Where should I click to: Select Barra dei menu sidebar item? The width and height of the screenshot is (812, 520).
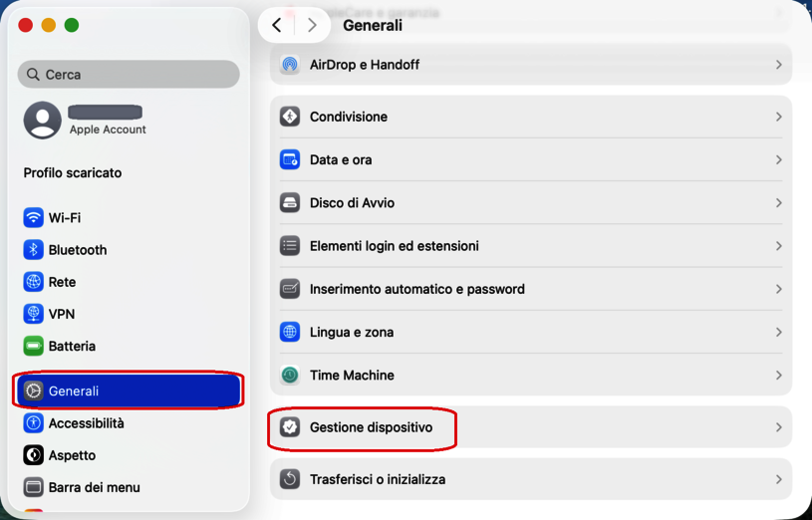point(94,487)
